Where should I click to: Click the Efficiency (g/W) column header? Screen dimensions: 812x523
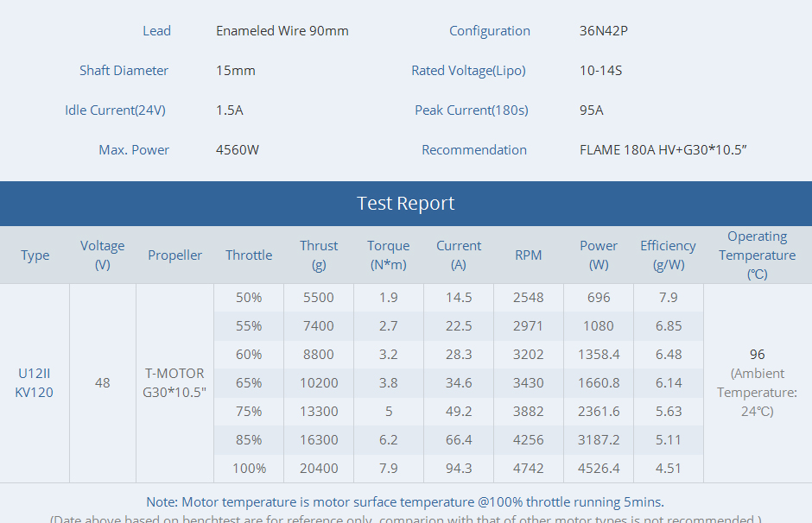(x=668, y=255)
